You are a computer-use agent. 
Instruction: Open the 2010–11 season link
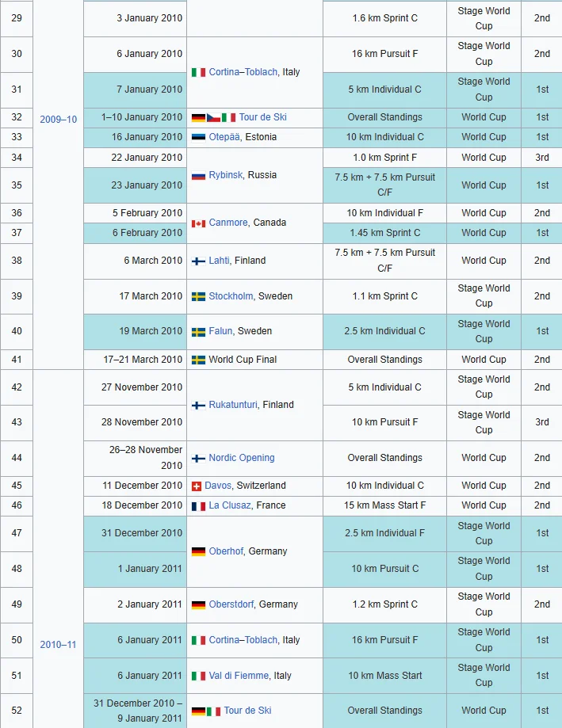click(58, 645)
